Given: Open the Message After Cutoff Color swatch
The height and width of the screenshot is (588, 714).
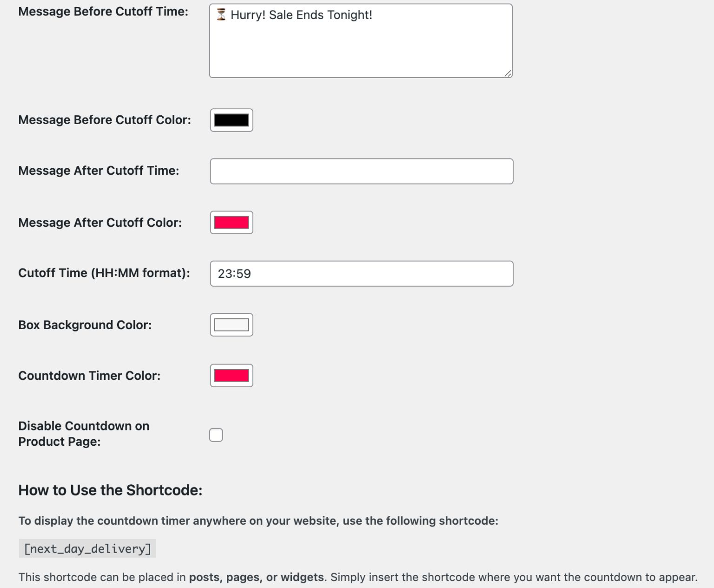Looking at the screenshot, I should [231, 223].
